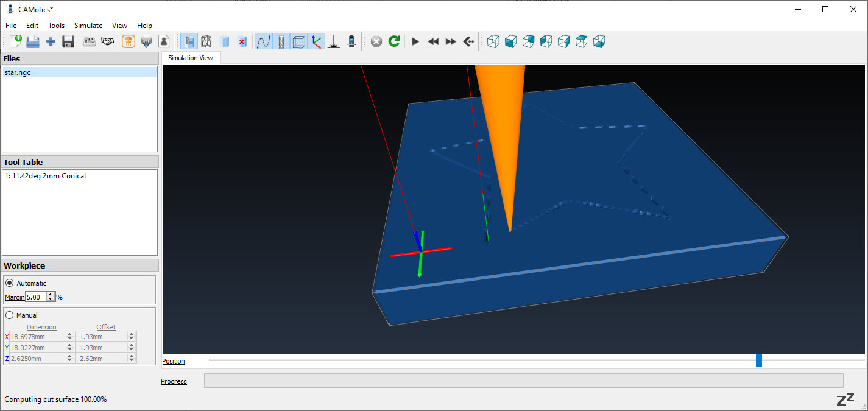Viewport: 868px width, 411px height.
Task: Click the stop simulation icon
Action: [376, 41]
